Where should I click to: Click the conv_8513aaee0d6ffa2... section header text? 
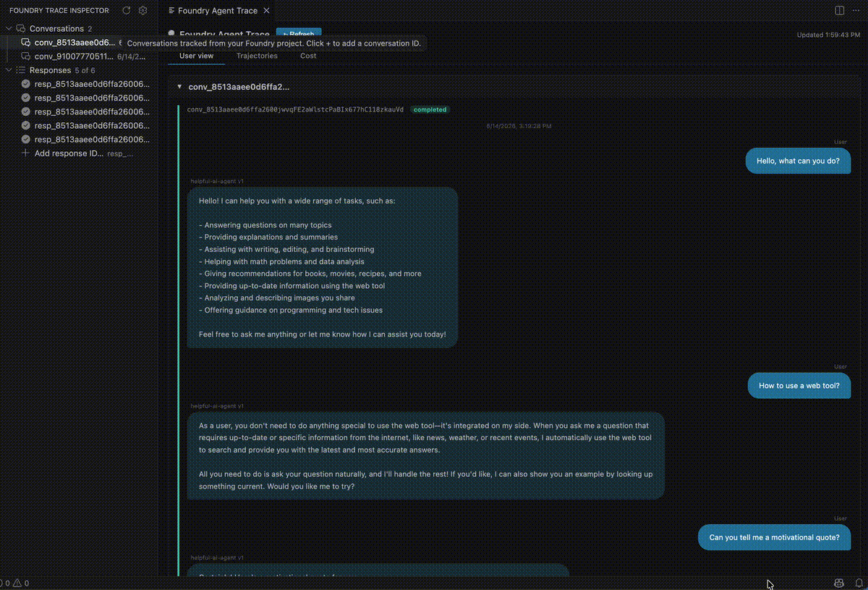[x=239, y=87]
